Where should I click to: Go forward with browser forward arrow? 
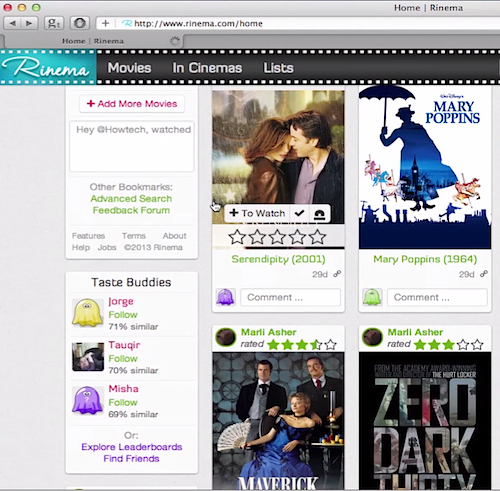click(30, 23)
